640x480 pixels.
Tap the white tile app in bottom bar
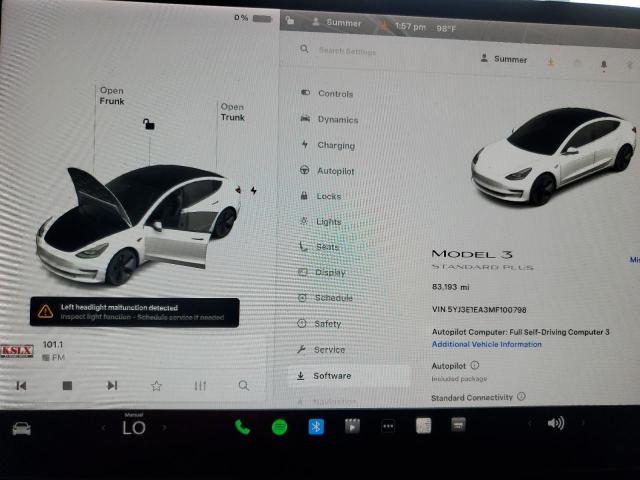(423, 425)
